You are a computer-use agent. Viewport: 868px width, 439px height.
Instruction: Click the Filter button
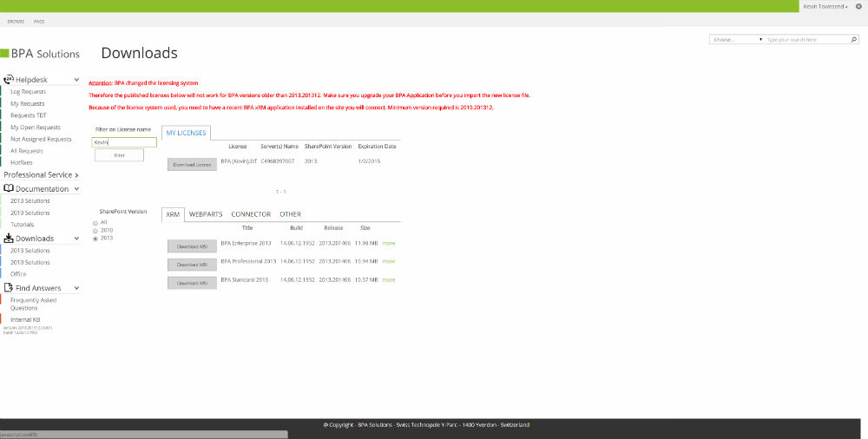click(119, 155)
